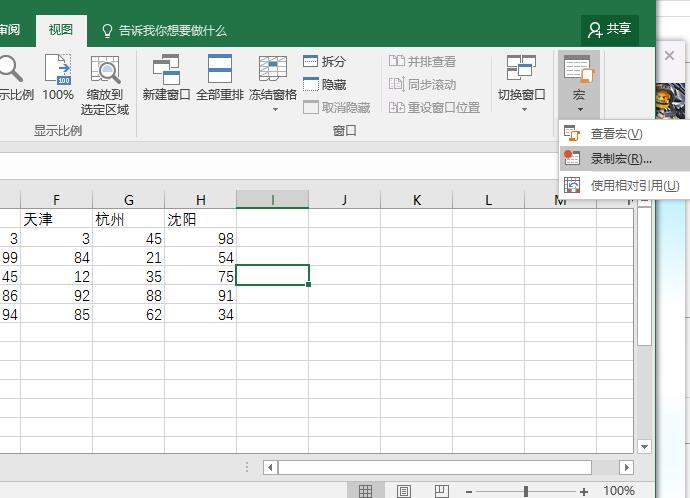The width and height of the screenshot is (690, 498).
Task: Click Freeze Panes (冻结窗格) icon
Action: point(273,68)
